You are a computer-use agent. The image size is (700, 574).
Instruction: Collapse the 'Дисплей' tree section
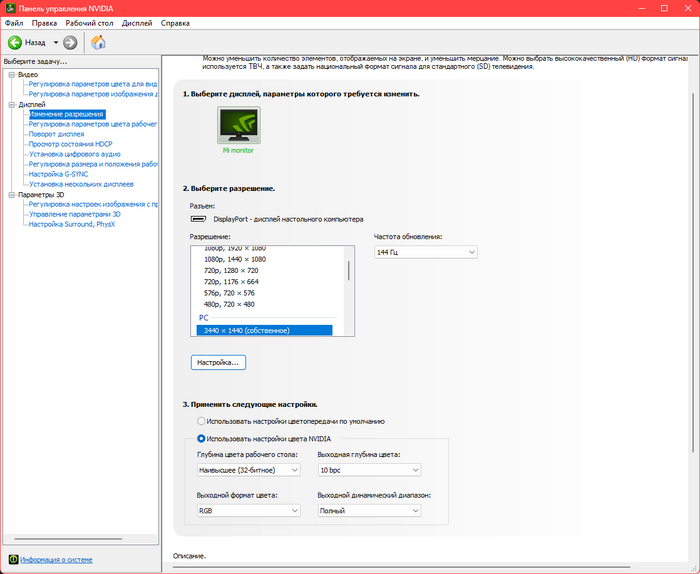coord(11,104)
